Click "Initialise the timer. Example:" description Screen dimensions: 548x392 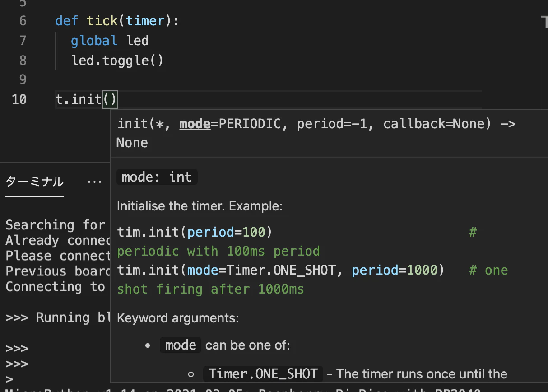click(200, 206)
